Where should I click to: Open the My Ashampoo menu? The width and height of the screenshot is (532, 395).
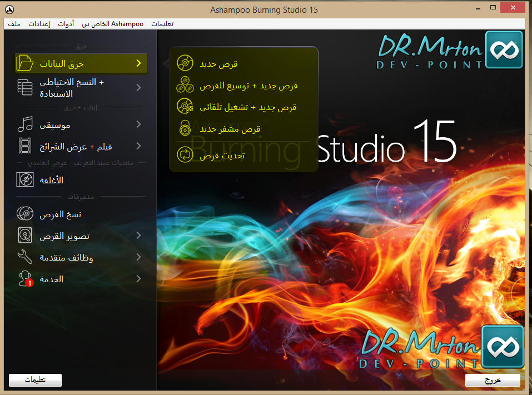[113, 24]
